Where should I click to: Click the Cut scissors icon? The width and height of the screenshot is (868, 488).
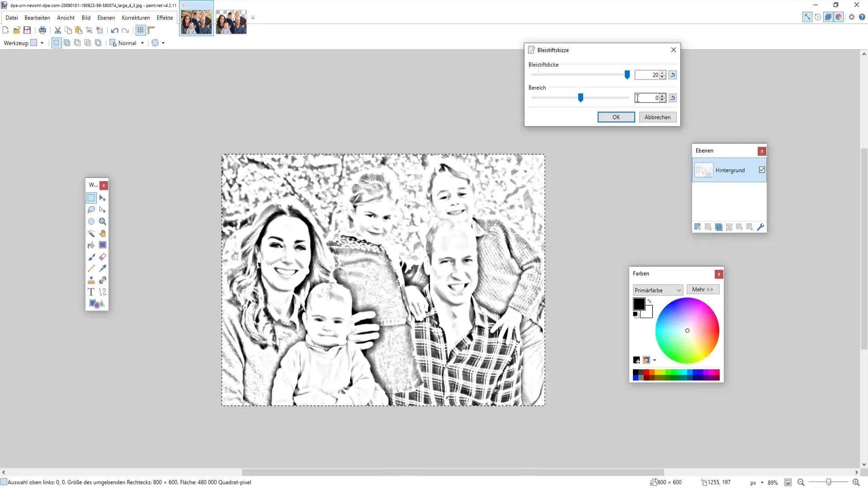click(58, 30)
